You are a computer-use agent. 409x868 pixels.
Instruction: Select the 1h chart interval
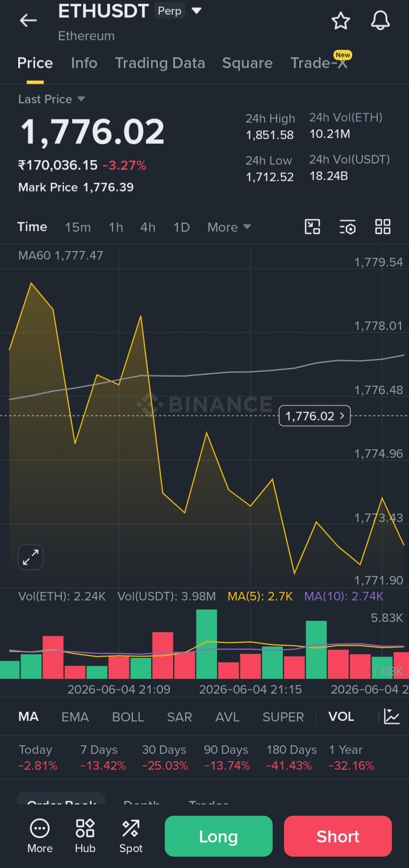click(116, 227)
